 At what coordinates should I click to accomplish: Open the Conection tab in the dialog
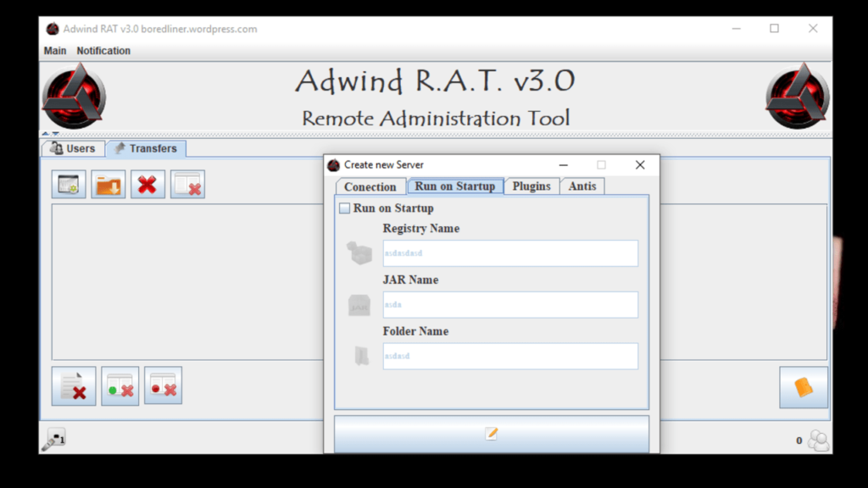[370, 186]
